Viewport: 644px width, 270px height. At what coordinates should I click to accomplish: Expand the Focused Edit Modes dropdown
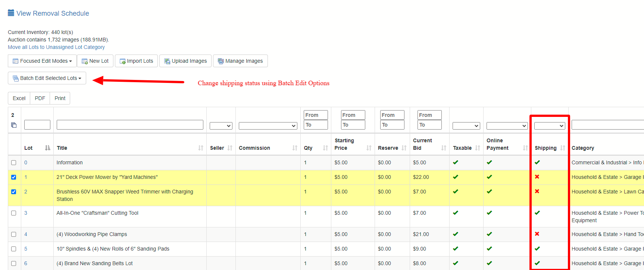click(42, 61)
